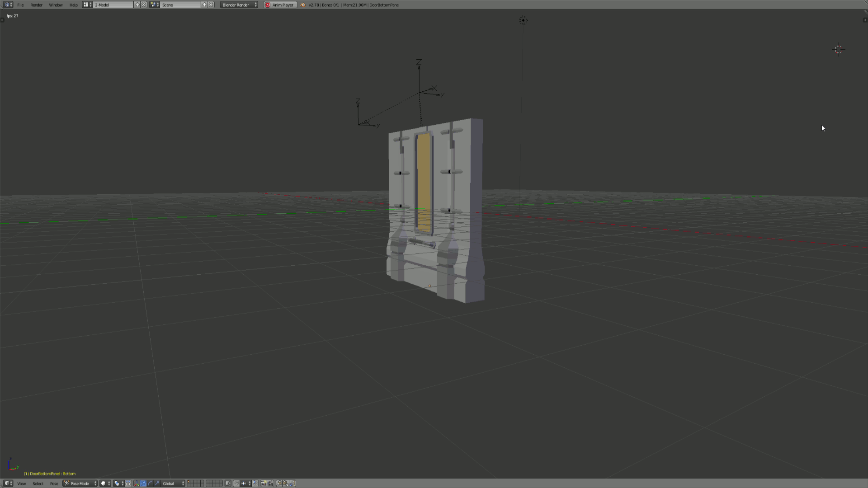
Task: Open the Pose menu in 3D view header
Action: click(54, 483)
